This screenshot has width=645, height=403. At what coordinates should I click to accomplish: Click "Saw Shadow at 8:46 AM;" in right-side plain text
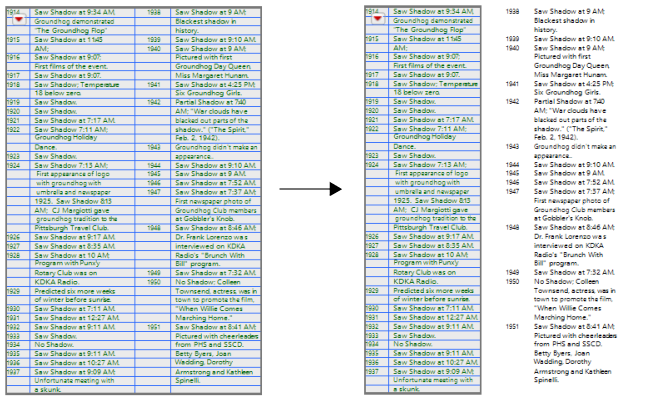pos(574,227)
